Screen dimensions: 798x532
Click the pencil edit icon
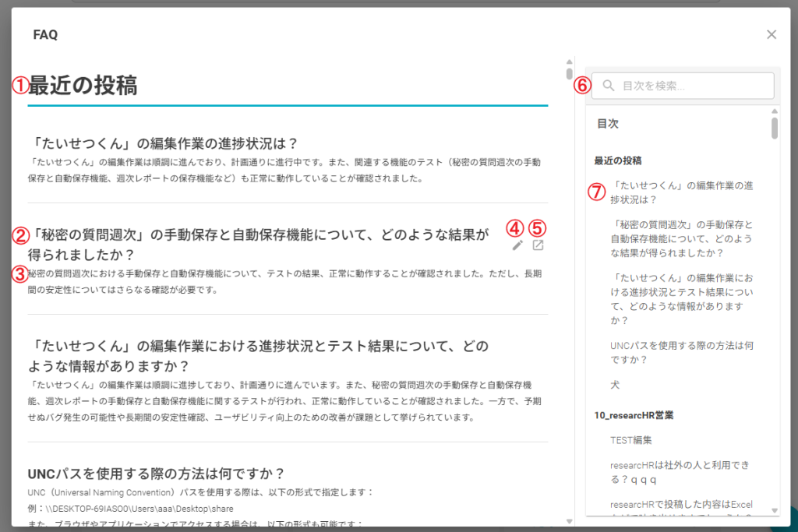(517, 245)
